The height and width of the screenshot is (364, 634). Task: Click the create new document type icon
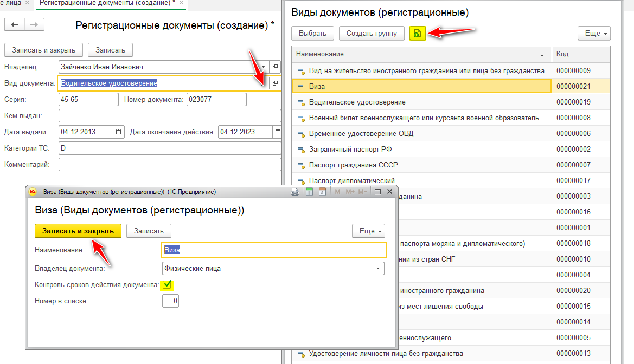[x=417, y=34]
